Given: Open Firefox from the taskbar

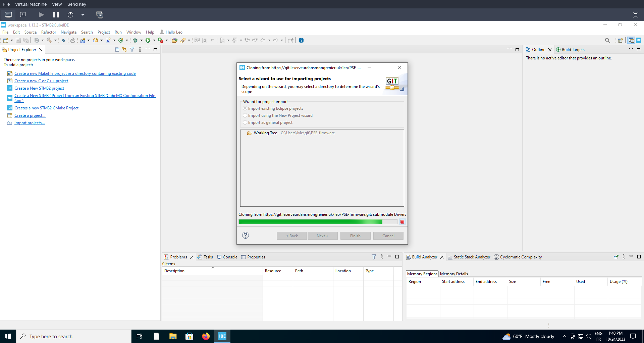Looking at the screenshot, I should tap(206, 336).
